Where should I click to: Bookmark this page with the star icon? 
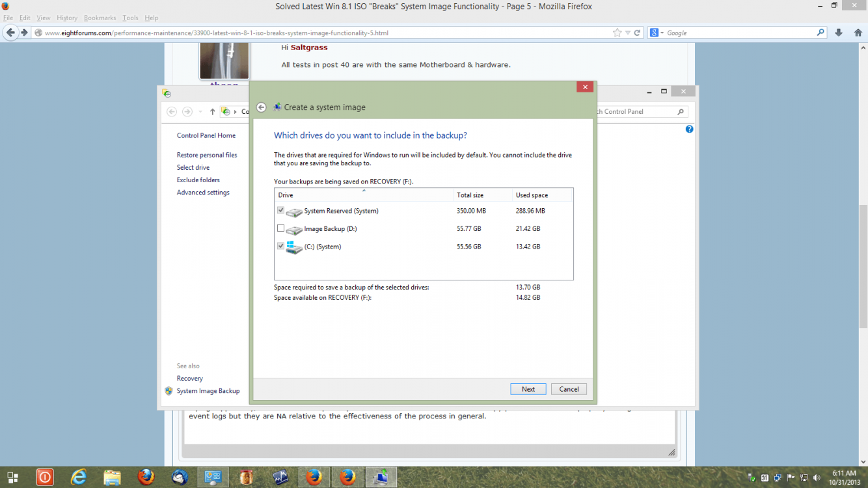[617, 33]
